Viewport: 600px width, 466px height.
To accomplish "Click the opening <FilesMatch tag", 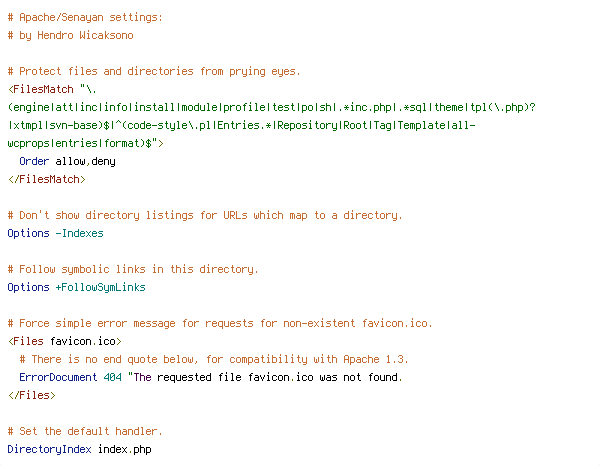I will coord(40,89).
